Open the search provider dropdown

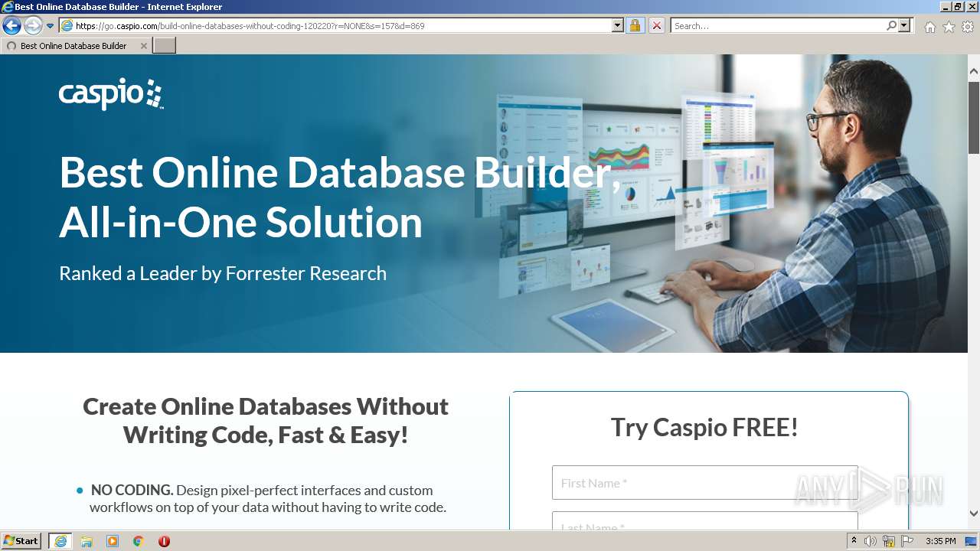click(x=904, y=26)
